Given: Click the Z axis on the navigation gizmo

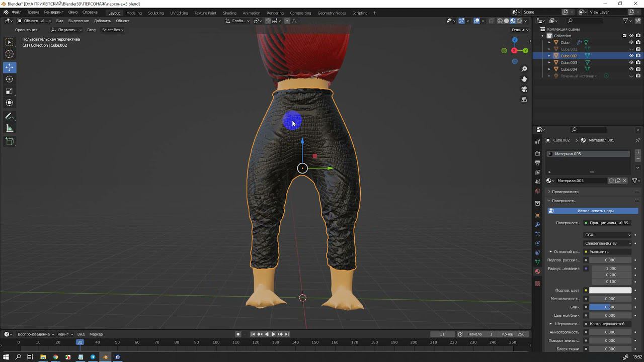Looking at the screenshot, I should coord(515,40).
